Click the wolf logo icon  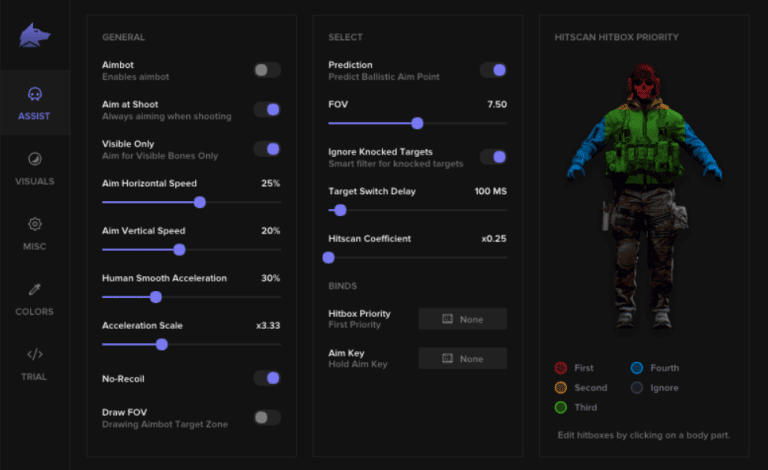point(34,36)
